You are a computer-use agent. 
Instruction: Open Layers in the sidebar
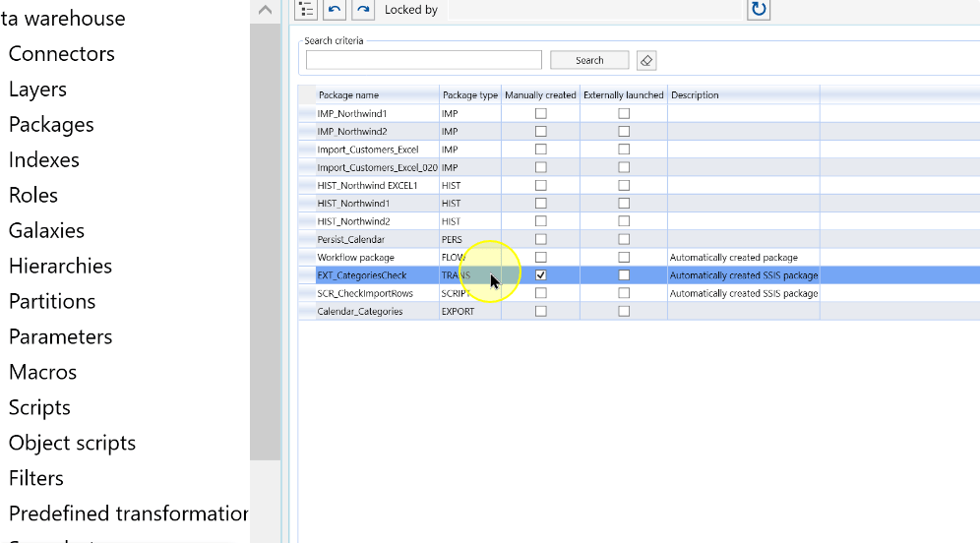[x=37, y=90]
